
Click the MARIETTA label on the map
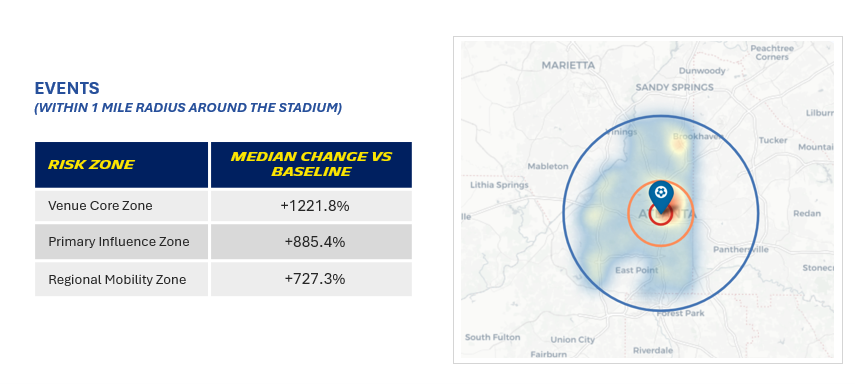(x=568, y=65)
